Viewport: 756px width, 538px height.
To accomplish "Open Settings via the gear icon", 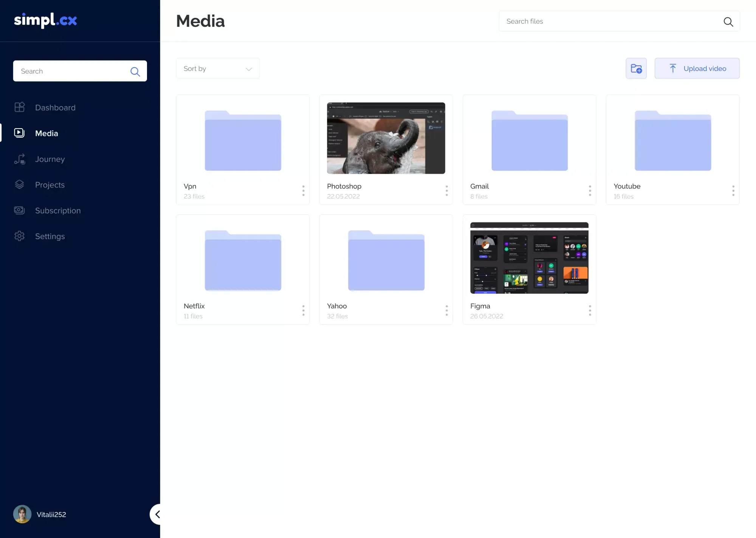I will click(19, 236).
